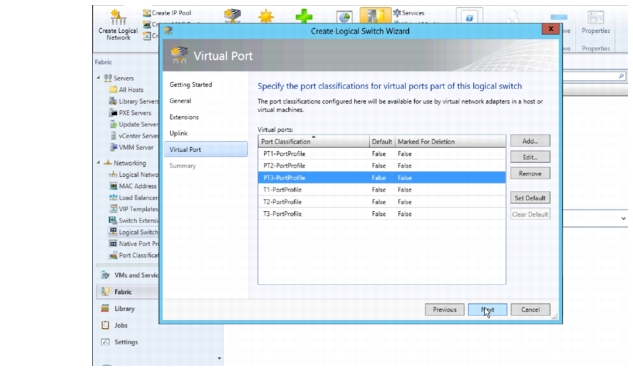Click the Overview pie chart ribbon icon
Screen dimensions: 633x382
(344, 17)
